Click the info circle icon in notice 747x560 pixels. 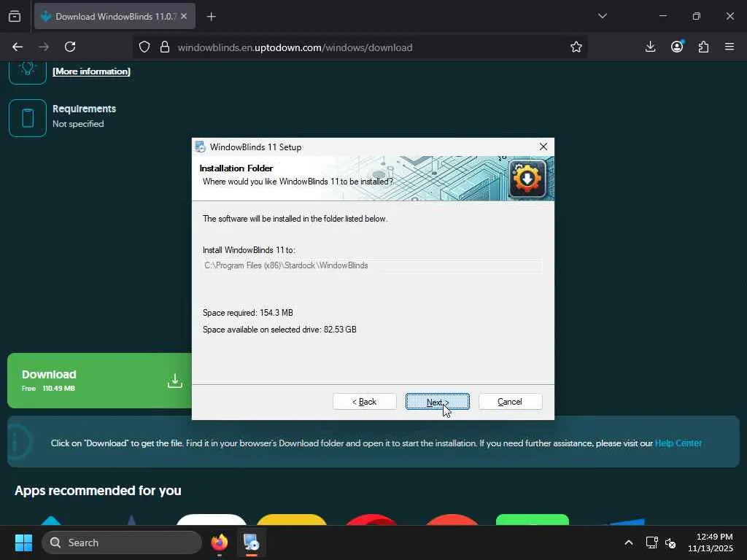tap(18, 443)
